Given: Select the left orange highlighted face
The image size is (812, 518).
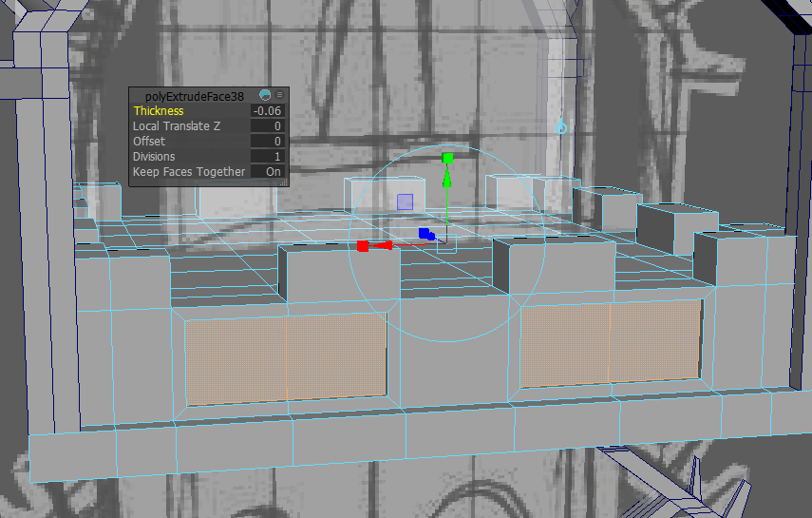Looking at the screenshot, I should [x=287, y=359].
